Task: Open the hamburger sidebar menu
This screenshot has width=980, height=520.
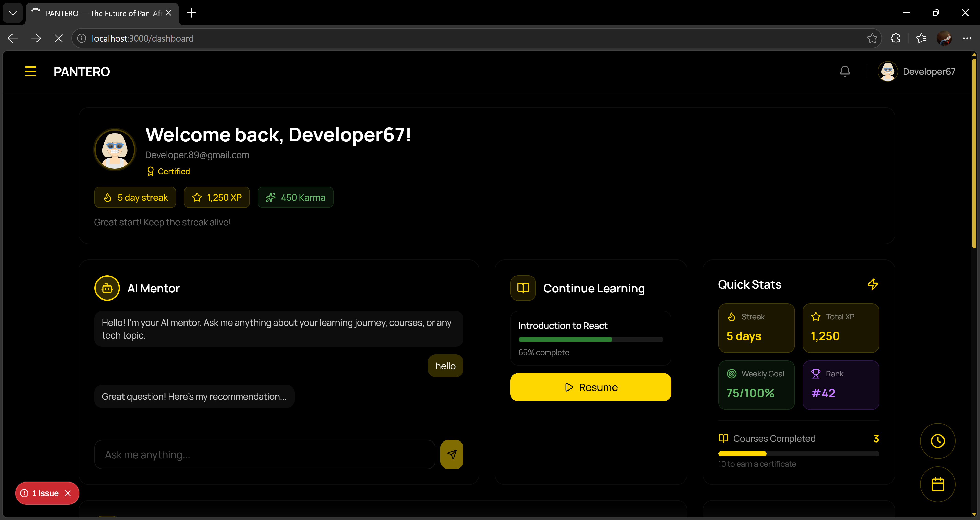Action: (x=30, y=71)
